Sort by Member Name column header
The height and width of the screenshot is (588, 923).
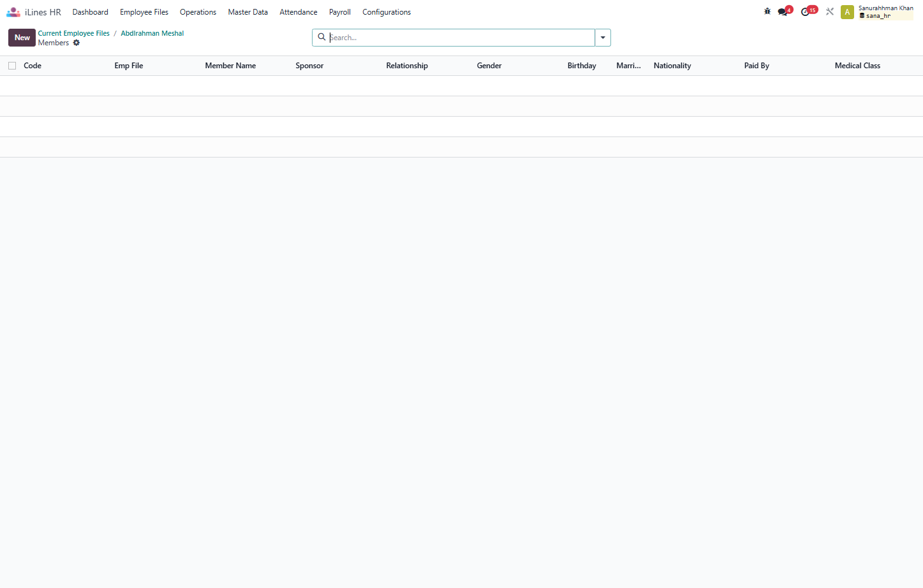point(230,66)
